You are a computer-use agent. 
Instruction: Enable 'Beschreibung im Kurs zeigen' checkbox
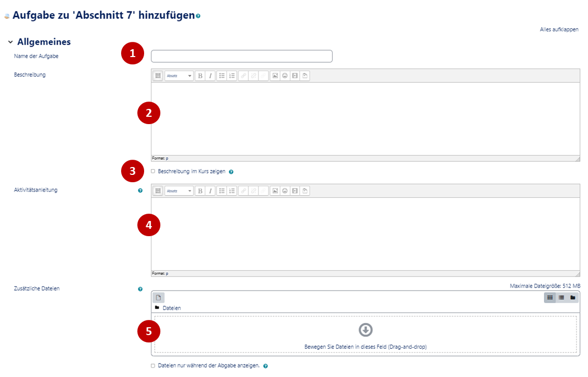(x=153, y=171)
